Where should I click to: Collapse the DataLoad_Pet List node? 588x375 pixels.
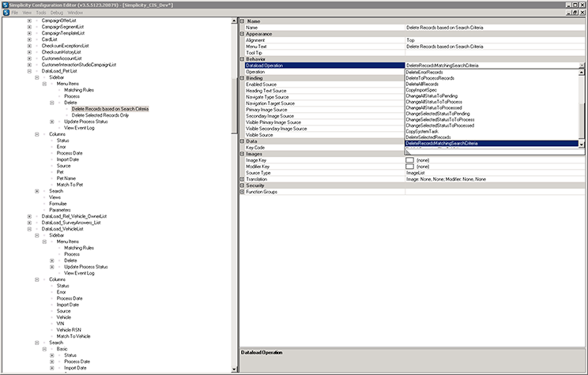[29, 71]
